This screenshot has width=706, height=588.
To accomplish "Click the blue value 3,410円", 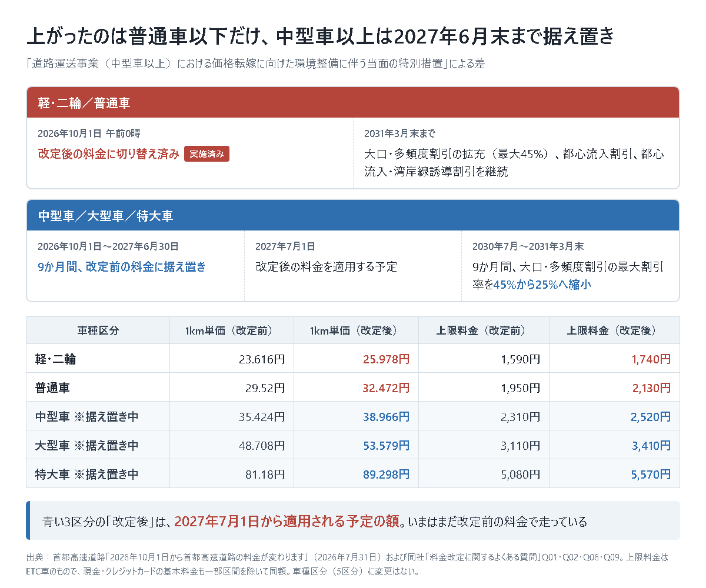I will 651,445.
